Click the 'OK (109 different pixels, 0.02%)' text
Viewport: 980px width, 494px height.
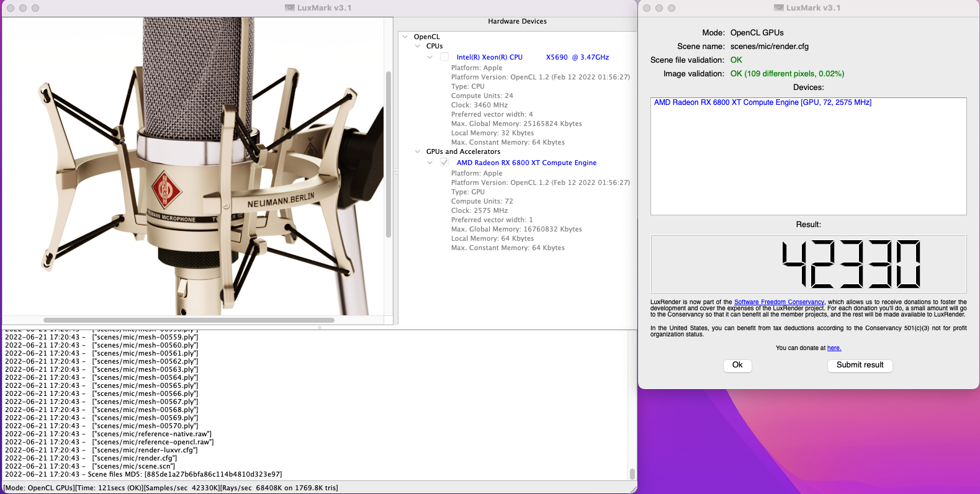coord(787,73)
